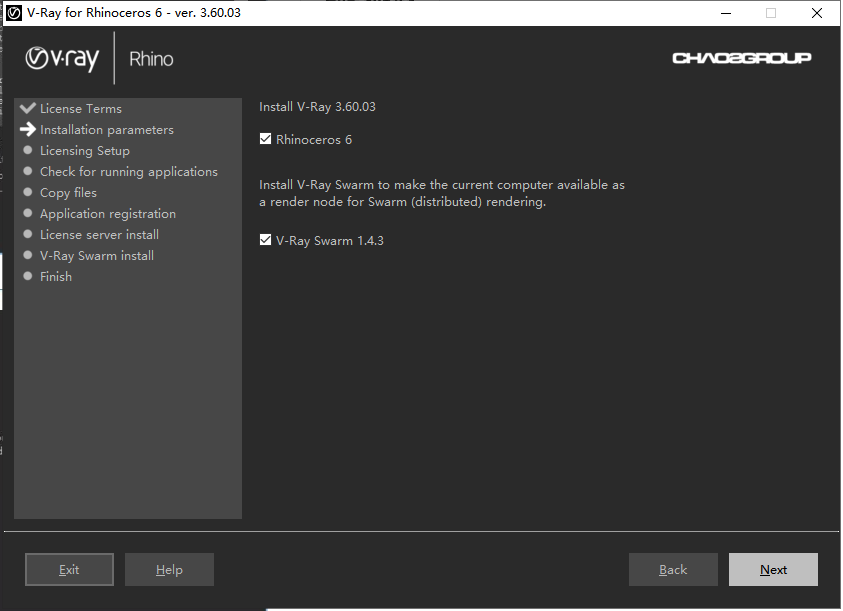Screen dimensions: 843x611
Task: Select the V-Ray Swarm install step
Action: point(97,255)
